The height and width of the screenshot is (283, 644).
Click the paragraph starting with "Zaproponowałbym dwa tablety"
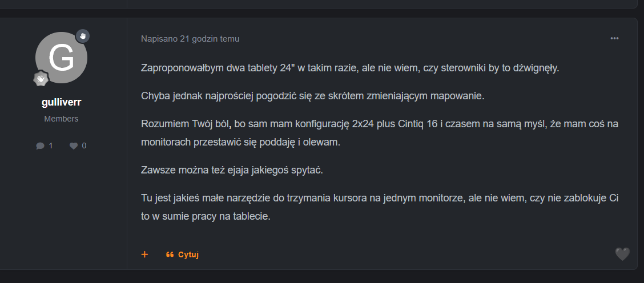(350, 68)
